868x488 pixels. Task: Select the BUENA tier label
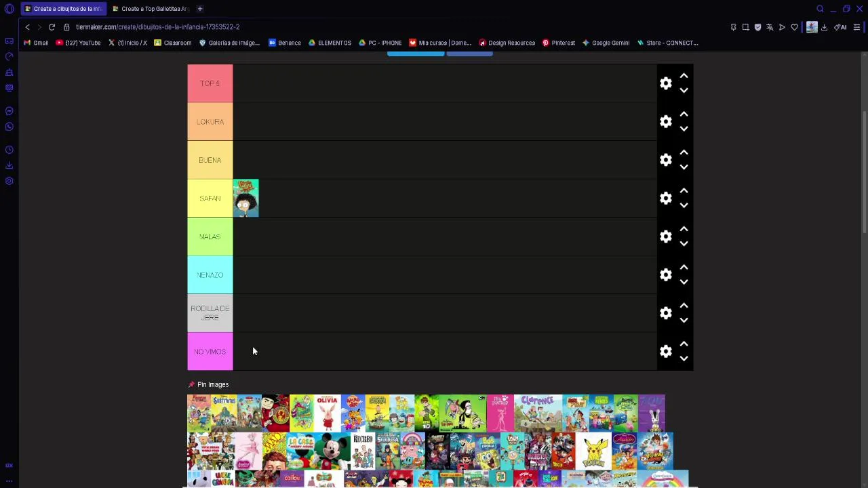(210, 160)
